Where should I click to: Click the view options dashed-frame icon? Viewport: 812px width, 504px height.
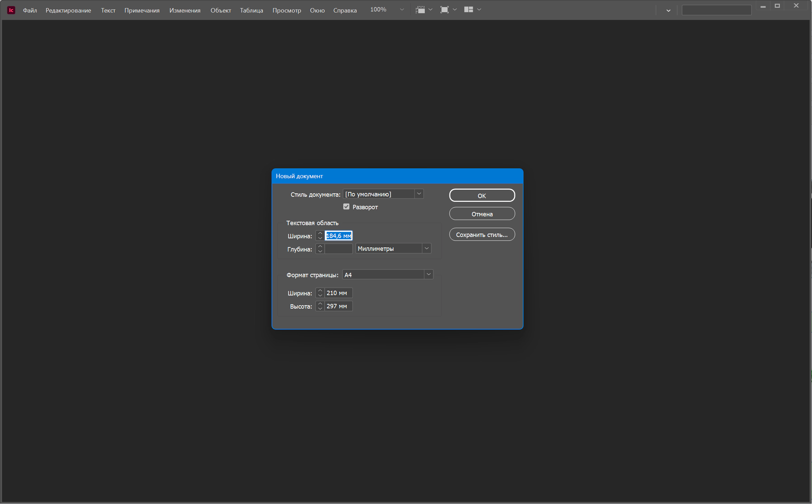pos(420,10)
